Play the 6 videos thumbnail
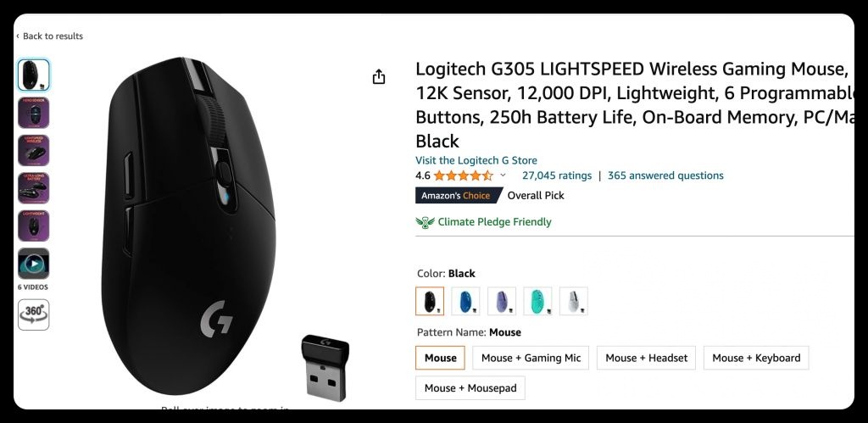This screenshot has height=423, width=868. click(x=34, y=264)
